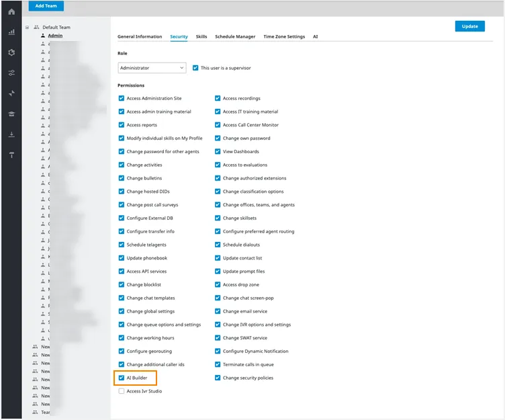Open the Schedule Manager tab
The width and height of the screenshot is (505, 420).
coord(235,36)
